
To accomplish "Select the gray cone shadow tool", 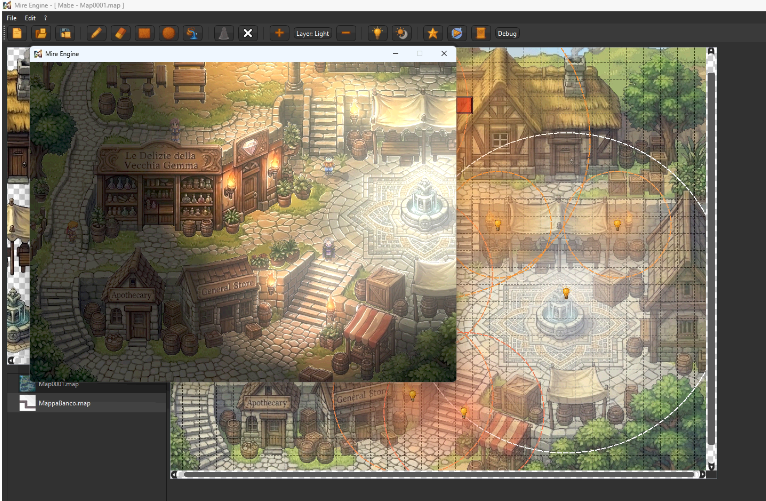I will [224, 33].
